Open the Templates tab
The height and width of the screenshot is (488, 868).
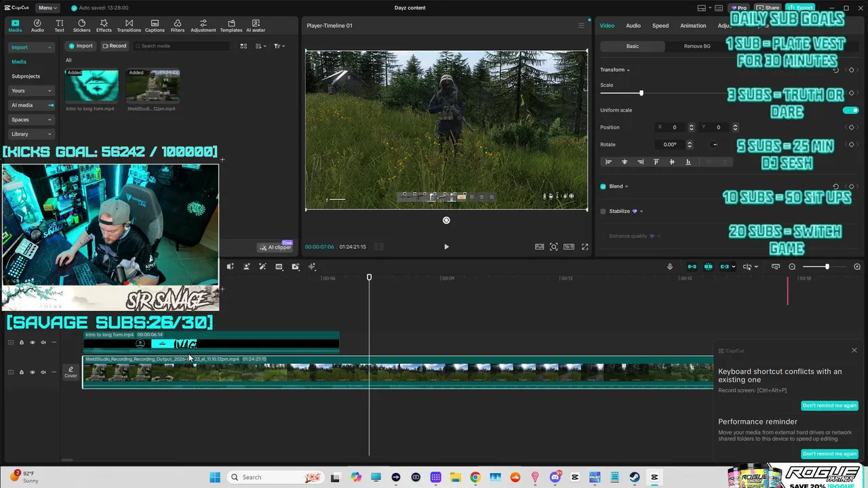pos(231,26)
